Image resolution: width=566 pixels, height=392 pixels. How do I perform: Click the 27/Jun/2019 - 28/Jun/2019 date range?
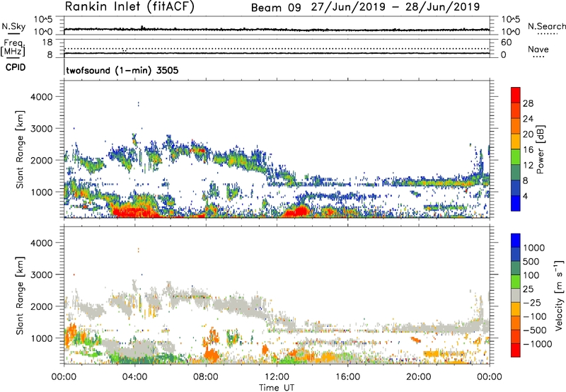point(395,7)
